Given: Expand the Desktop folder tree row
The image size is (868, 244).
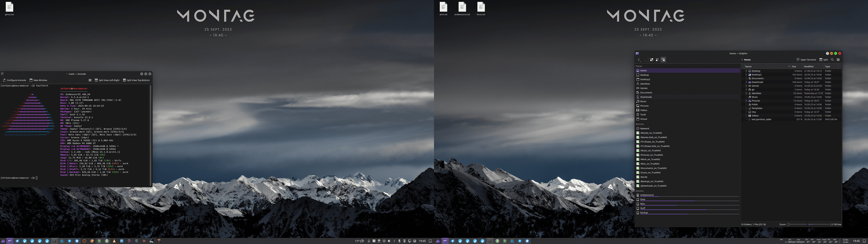Looking at the screenshot, I should tap(746, 71).
